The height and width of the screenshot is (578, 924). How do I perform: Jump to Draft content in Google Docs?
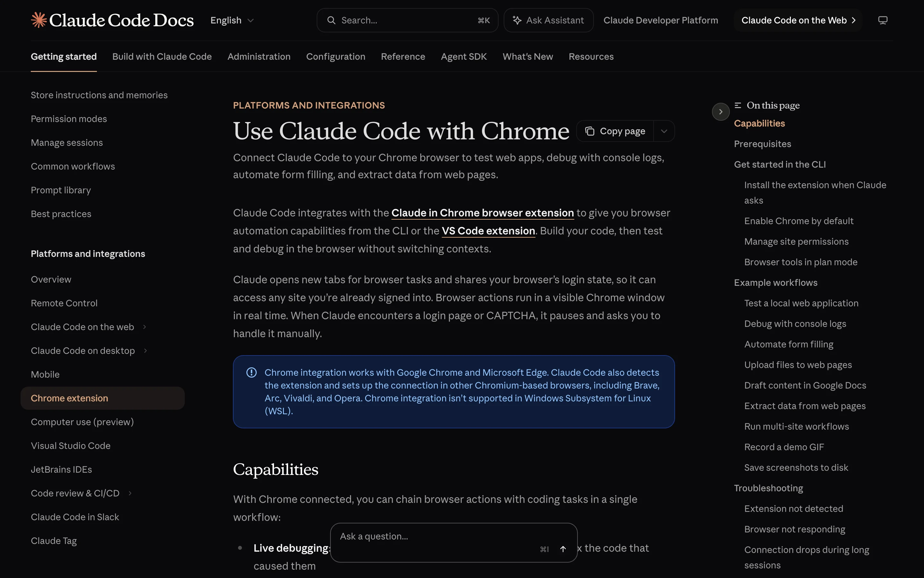coord(805,385)
